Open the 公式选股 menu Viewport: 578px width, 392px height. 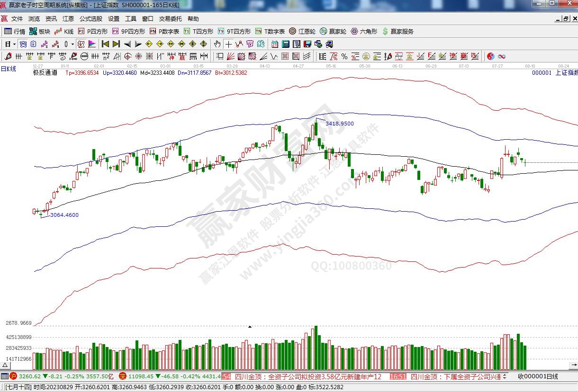pyautogui.click(x=90, y=19)
